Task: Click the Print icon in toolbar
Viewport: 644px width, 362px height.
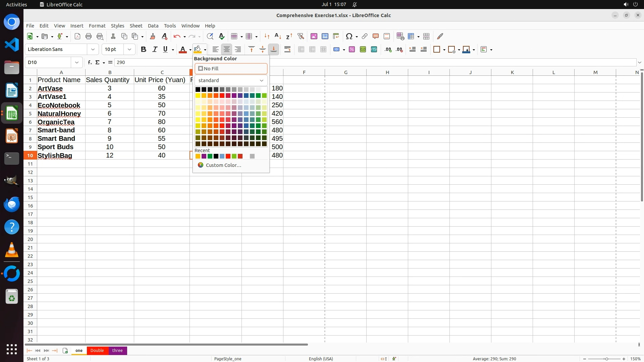Action: pyautogui.click(x=89, y=36)
